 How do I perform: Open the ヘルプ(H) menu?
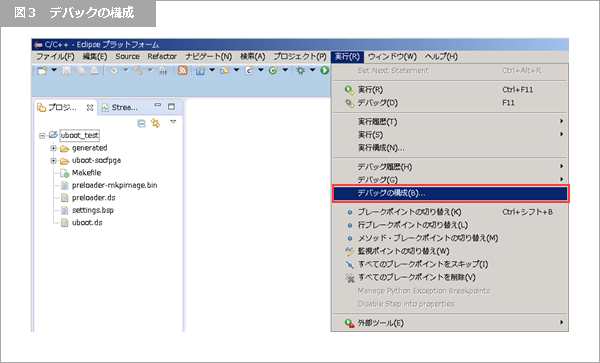pyautogui.click(x=441, y=57)
